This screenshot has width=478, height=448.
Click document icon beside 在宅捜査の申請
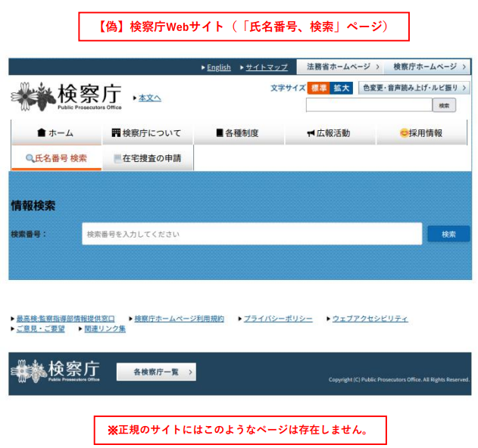click(117, 158)
